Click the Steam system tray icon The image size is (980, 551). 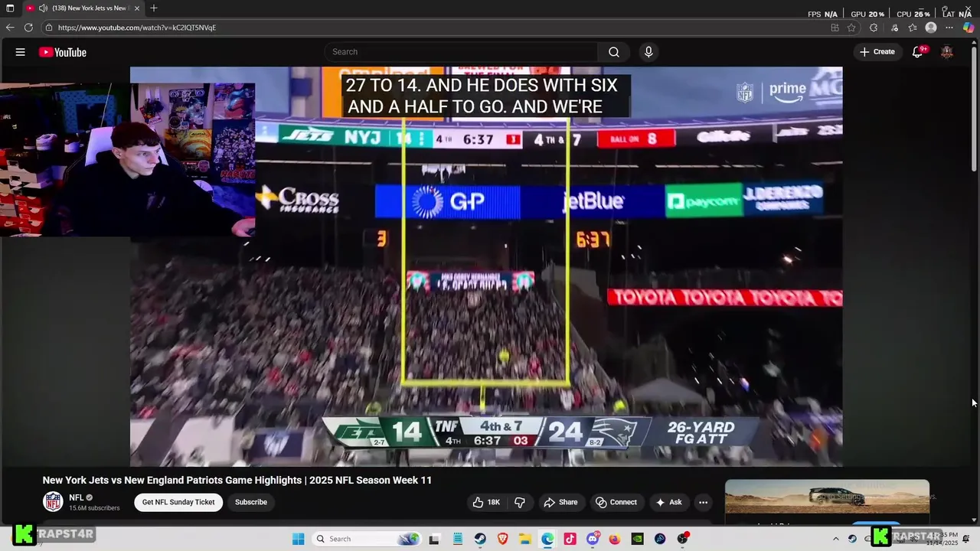(852, 539)
